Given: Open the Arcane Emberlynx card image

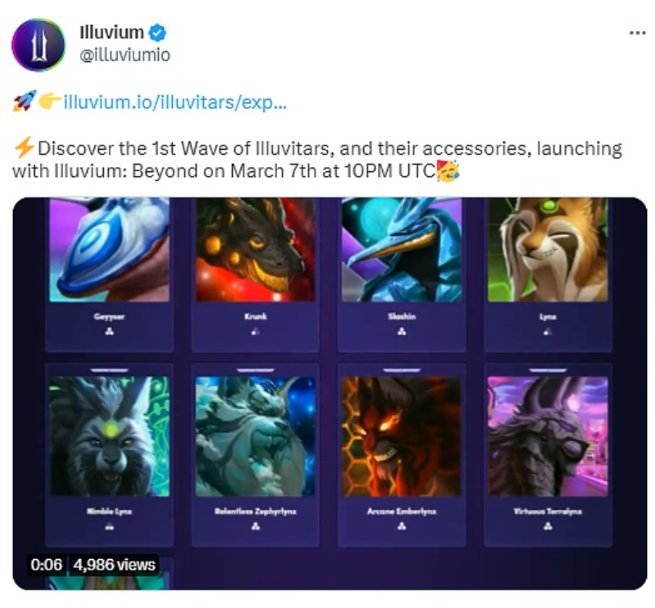Looking at the screenshot, I should click(402, 436).
